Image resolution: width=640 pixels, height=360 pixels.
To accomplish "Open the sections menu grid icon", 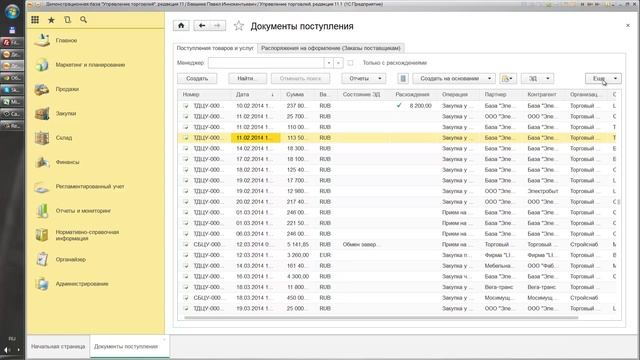I will tap(35, 20).
